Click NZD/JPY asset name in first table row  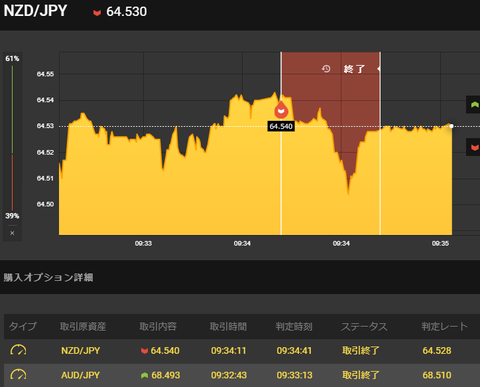(80, 351)
